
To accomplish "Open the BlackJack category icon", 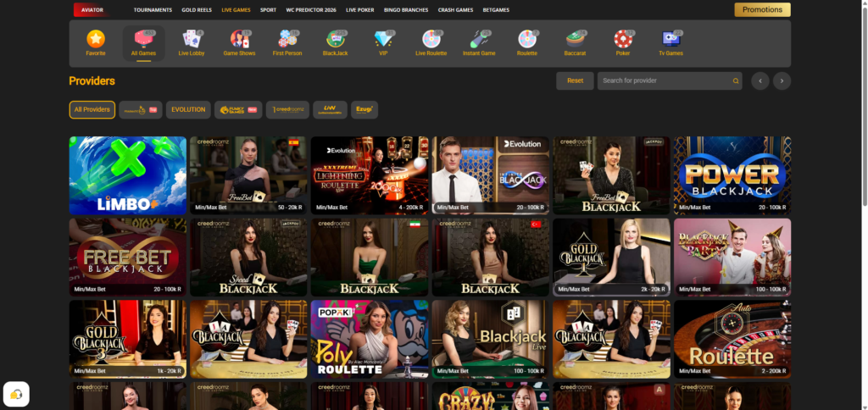I will pos(336,43).
